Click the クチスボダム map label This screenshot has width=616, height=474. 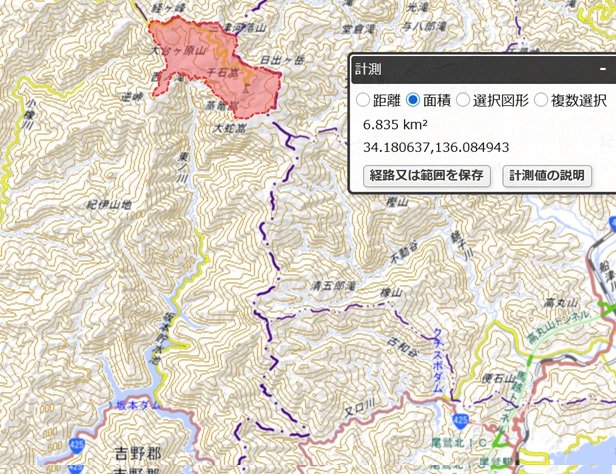[x=438, y=360]
